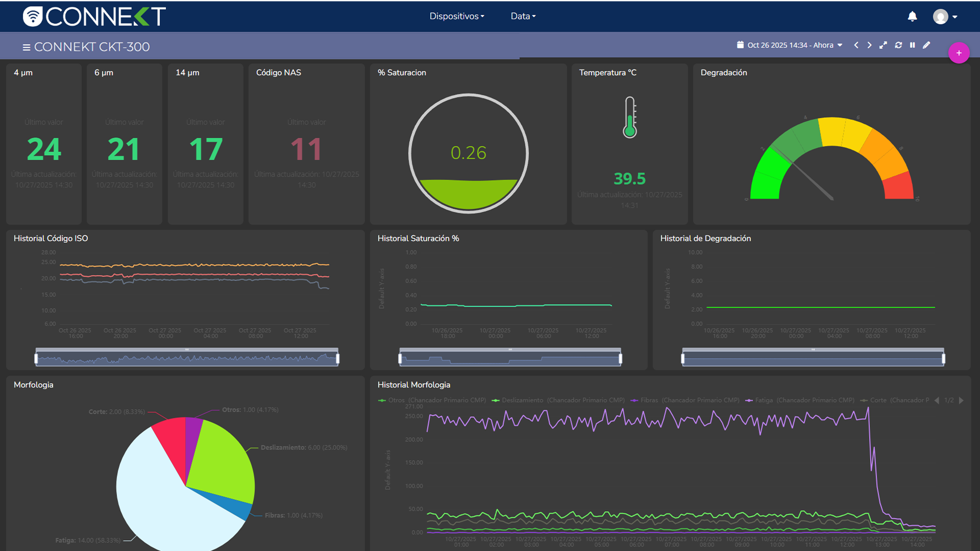Open the notifications bell
This screenshot has width=980, height=551.
pyautogui.click(x=912, y=16)
